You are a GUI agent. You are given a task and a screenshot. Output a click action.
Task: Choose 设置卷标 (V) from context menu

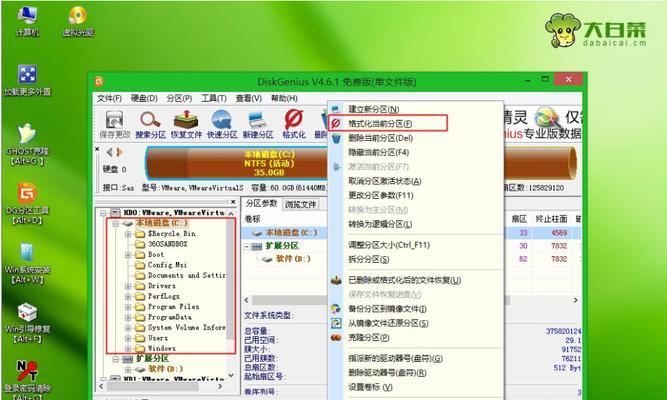pyautogui.click(x=415, y=387)
